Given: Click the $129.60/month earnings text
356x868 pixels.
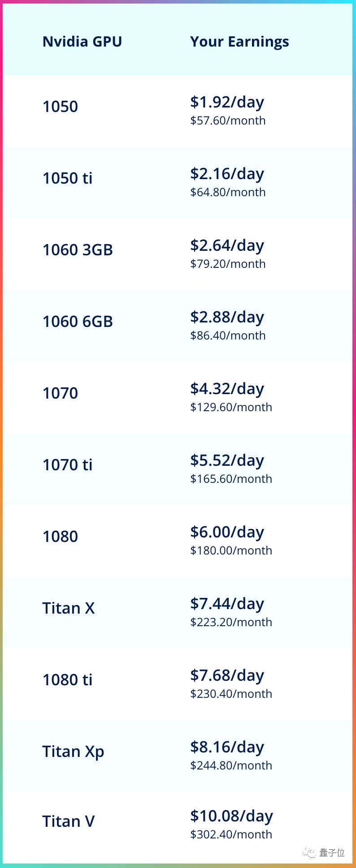Looking at the screenshot, I should pyautogui.click(x=231, y=407).
